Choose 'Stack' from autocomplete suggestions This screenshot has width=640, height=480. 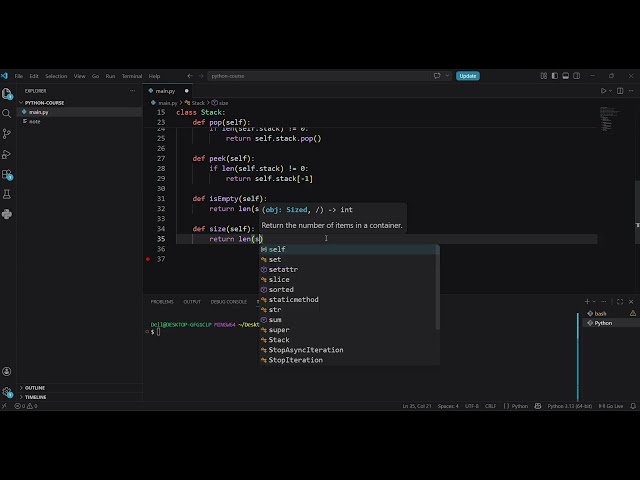(348, 340)
